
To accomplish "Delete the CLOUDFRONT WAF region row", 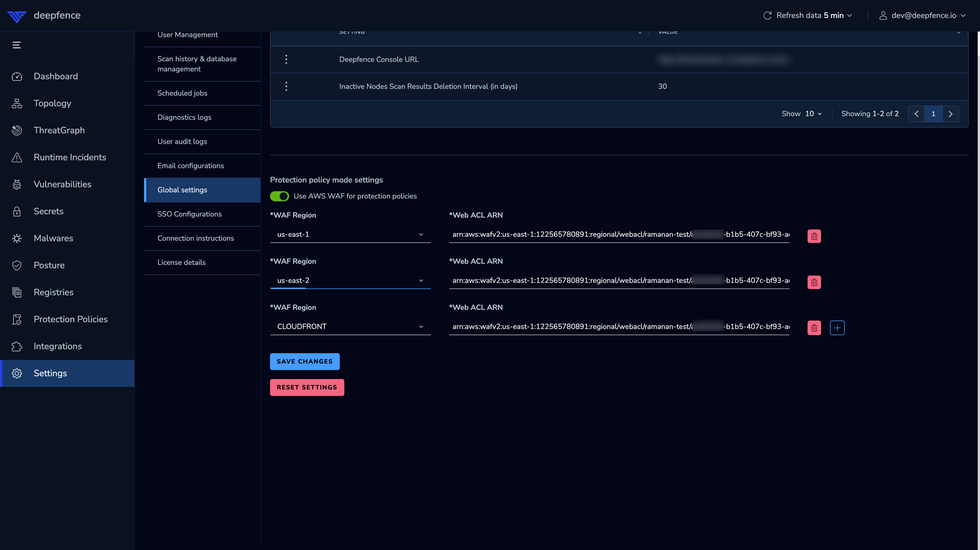I will (814, 328).
